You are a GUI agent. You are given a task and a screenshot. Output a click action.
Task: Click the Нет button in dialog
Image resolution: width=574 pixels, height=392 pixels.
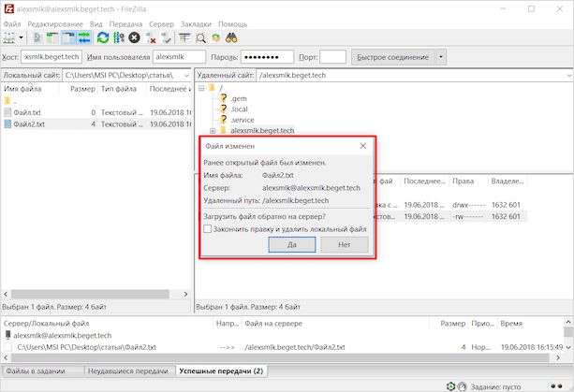click(x=344, y=244)
